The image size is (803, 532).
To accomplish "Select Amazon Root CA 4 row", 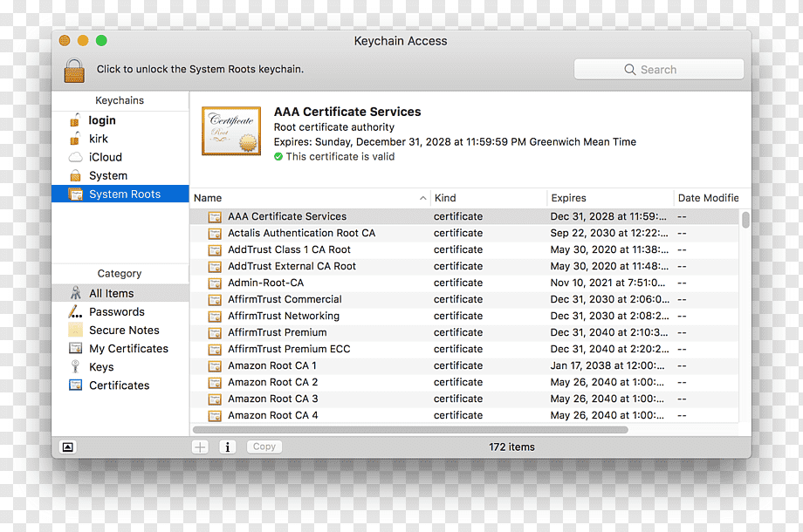I will 464,415.
